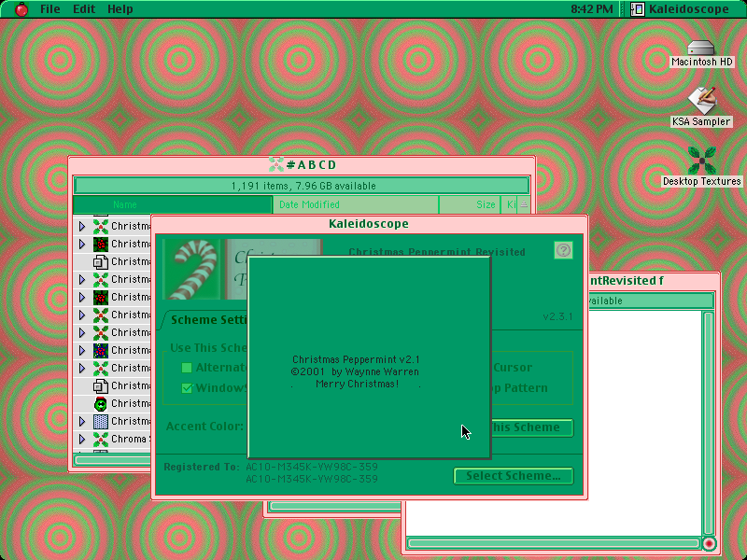Open the Help menu
This screenshot has height=560, width=747.
pyautogui.click(x=120, y=9)
